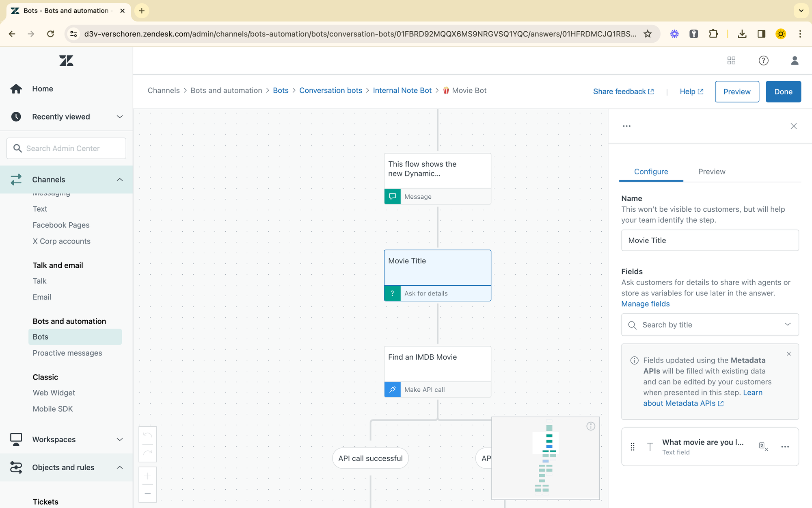Click the step Name input field
Image resolution: width=812 pixels, height=508 pixels.
(x=710, y=241)
